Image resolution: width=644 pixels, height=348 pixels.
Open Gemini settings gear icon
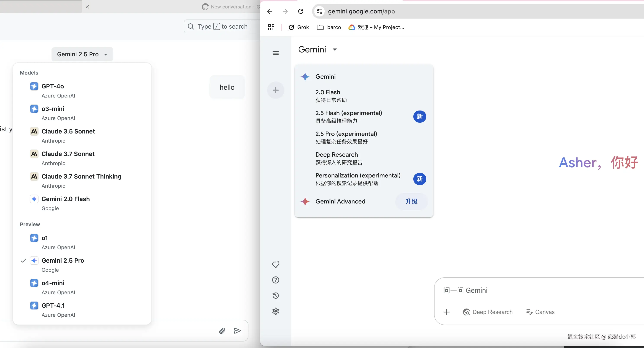coord(275,311)
